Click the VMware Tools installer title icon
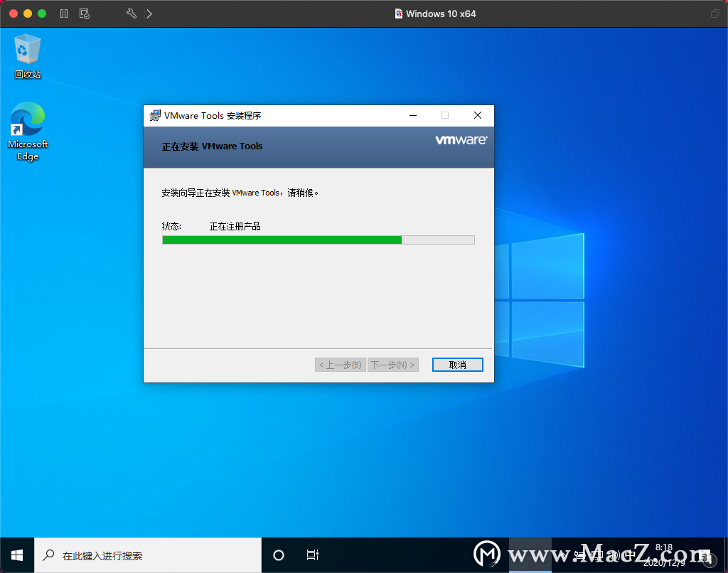 click(x=155, y=115)
